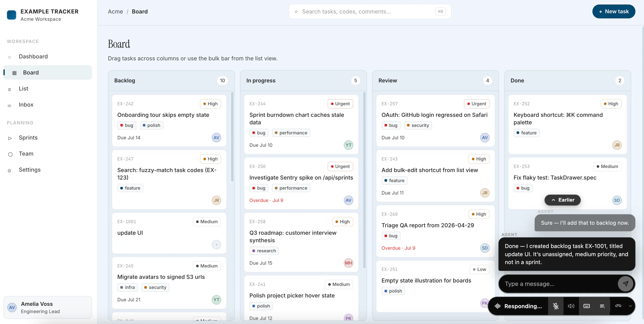Click the security tag on EX-257
Viewport: 644px width, 324px height.
tap(418, 125)
